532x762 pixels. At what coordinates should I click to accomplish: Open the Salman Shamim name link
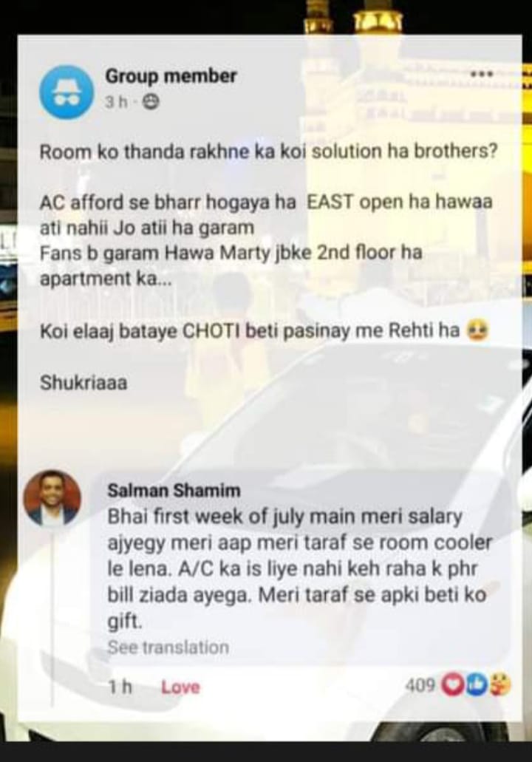tap(174, 490)
